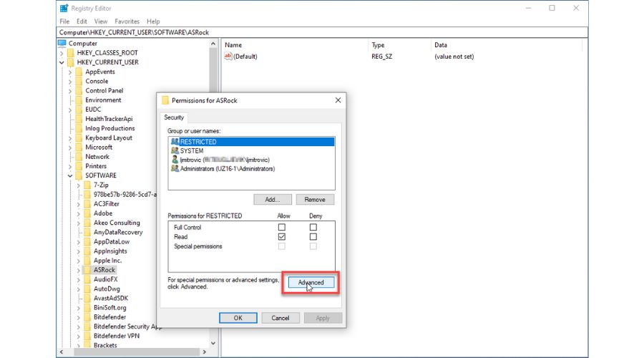Click the Bitdefender VPN folder icon
The height and width of the screenshot is (358, 644).
click(x=87, y=336)
